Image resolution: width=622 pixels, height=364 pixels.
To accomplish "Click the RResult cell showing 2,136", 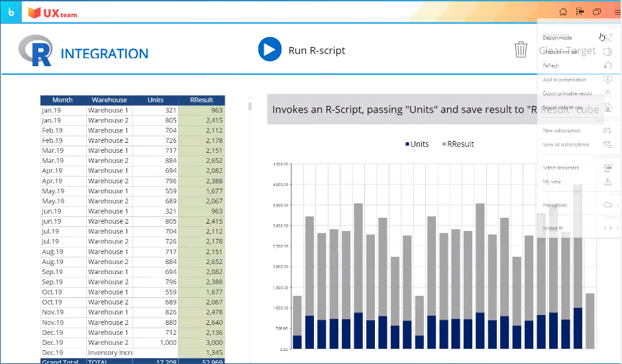I will [201, 332].
